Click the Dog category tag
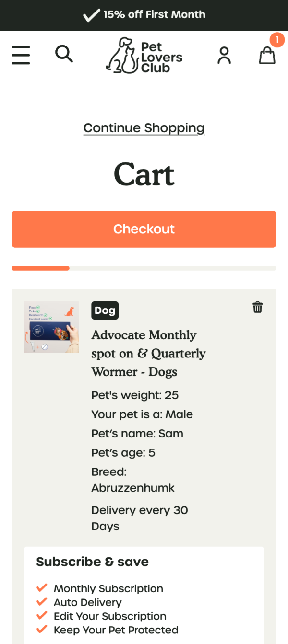Viewport: 288px width, 644px height. click(x=105, y=310)
